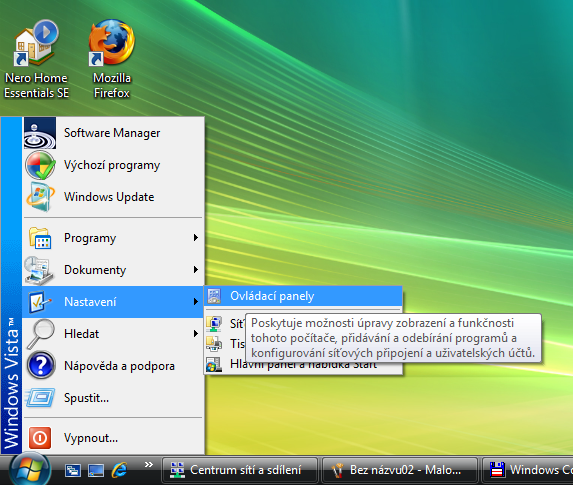Open Ovládací panely in the submenu
Screen dimensions: 573x485
(303, 296)
